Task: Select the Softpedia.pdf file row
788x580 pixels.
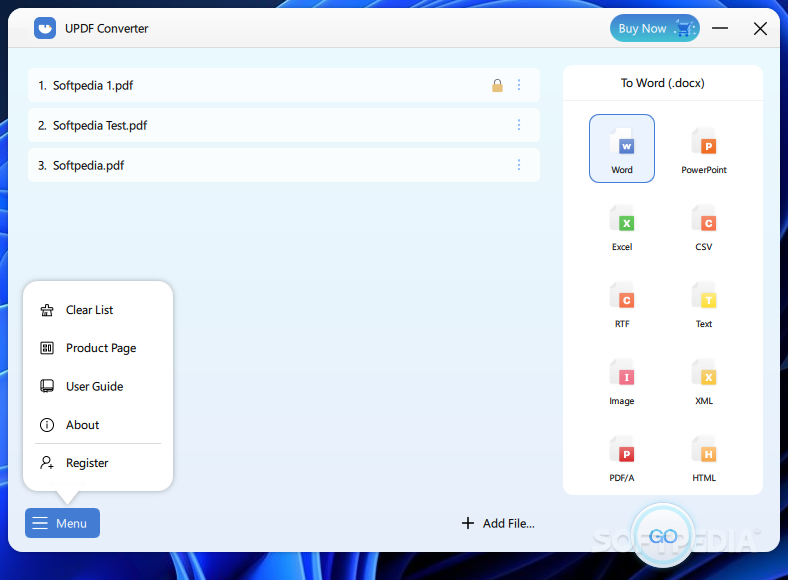Action: pyautogui.click(x=284, y=165)
